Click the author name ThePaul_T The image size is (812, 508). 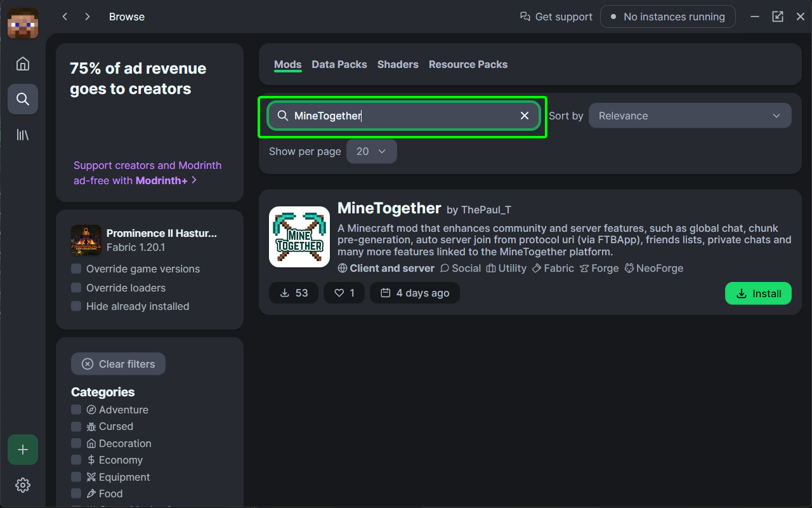pyautogui.click(x=486, y=210)
